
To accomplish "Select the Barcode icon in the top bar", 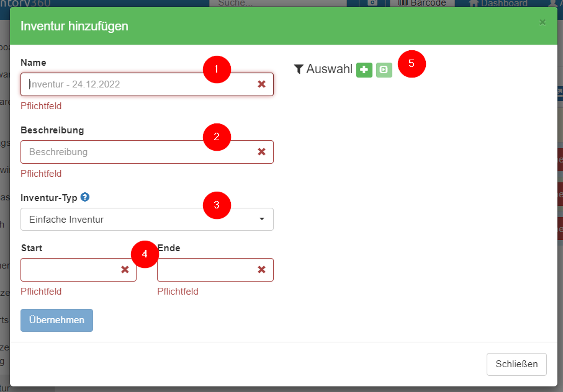I will coord(421,3).
